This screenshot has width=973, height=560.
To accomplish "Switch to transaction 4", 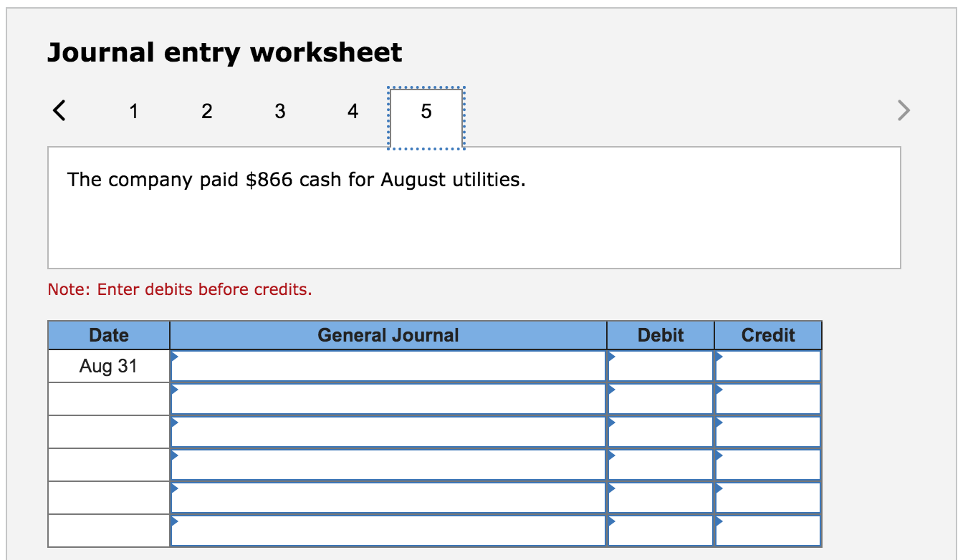I will coord(353,111).
